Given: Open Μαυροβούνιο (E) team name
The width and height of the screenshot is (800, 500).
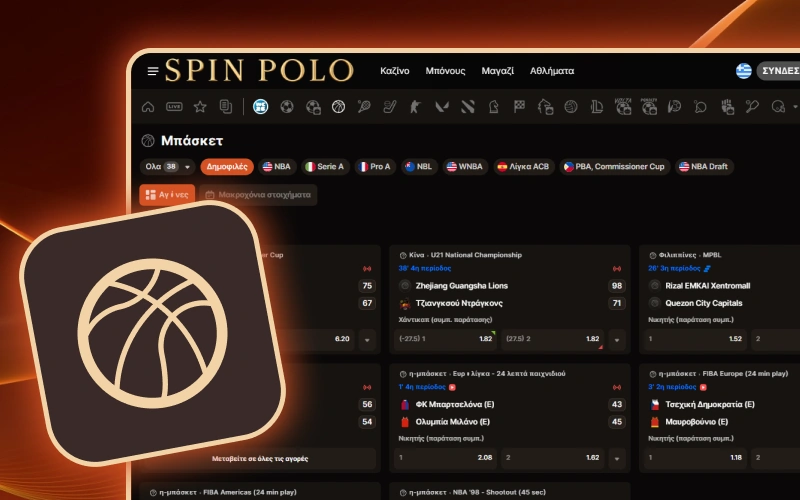Looking at the screenshot, I should click(696, 422).
